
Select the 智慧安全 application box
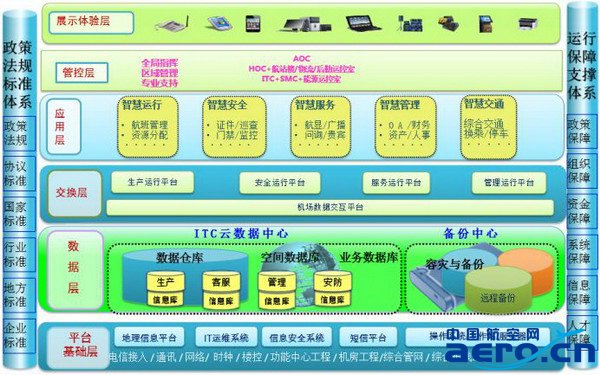pos(234,127)
